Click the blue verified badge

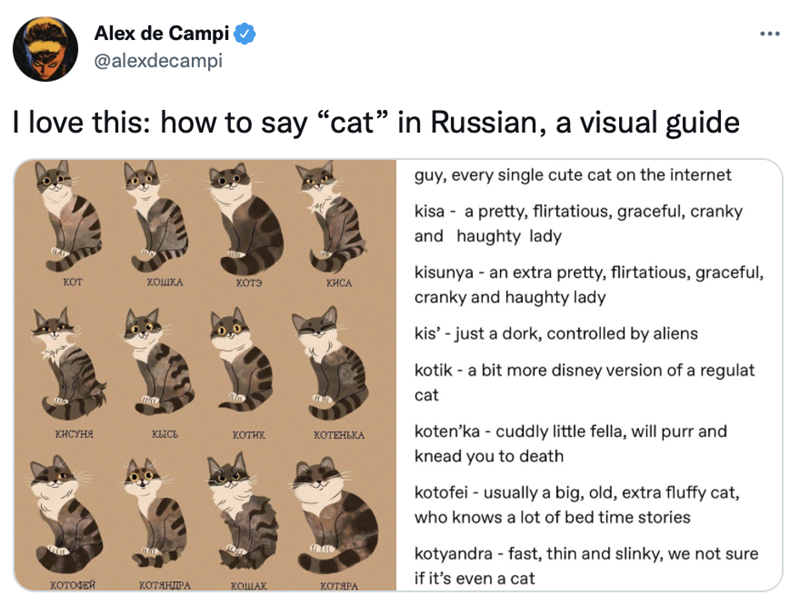tap(244, 33)
